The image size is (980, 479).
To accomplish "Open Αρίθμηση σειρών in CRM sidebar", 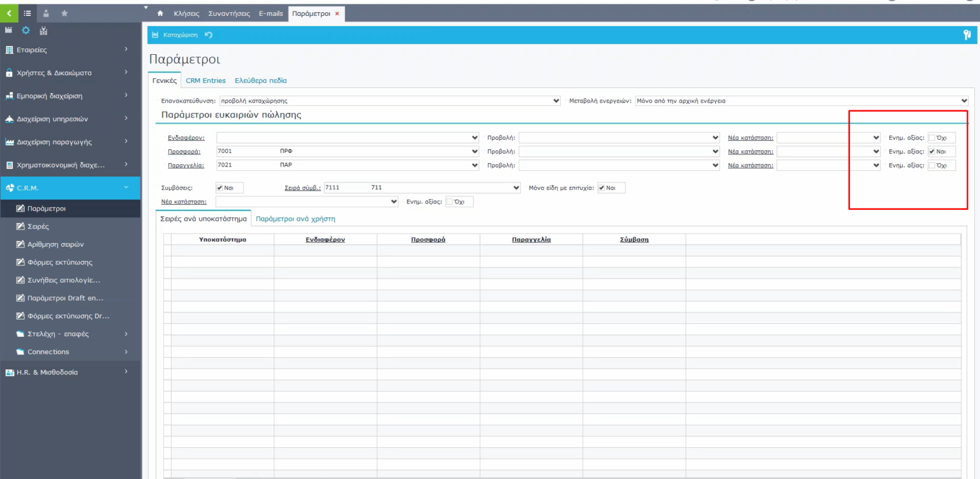I will [x=56, y=244].
